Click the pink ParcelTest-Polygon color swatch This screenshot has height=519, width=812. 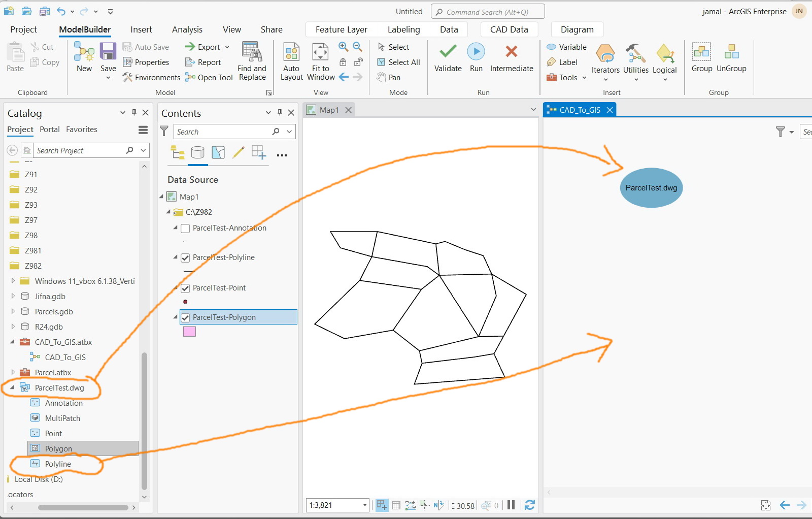(x=189, y=332)
